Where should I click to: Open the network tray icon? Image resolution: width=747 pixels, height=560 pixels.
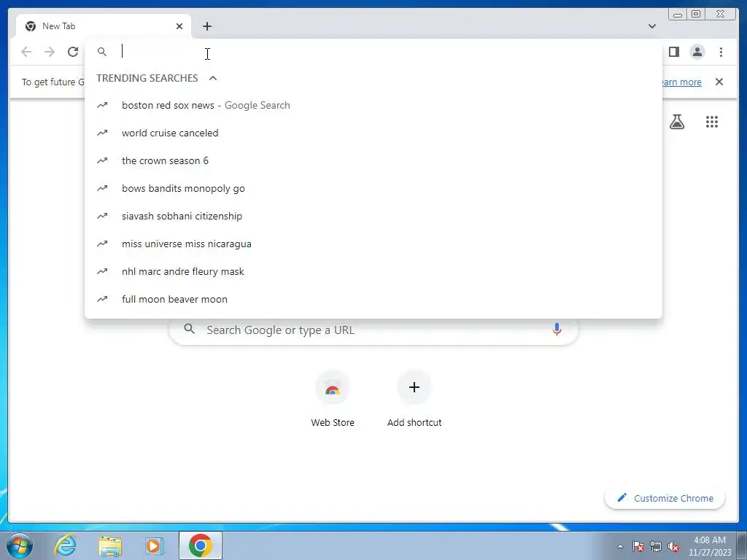[x=656, y=546]
